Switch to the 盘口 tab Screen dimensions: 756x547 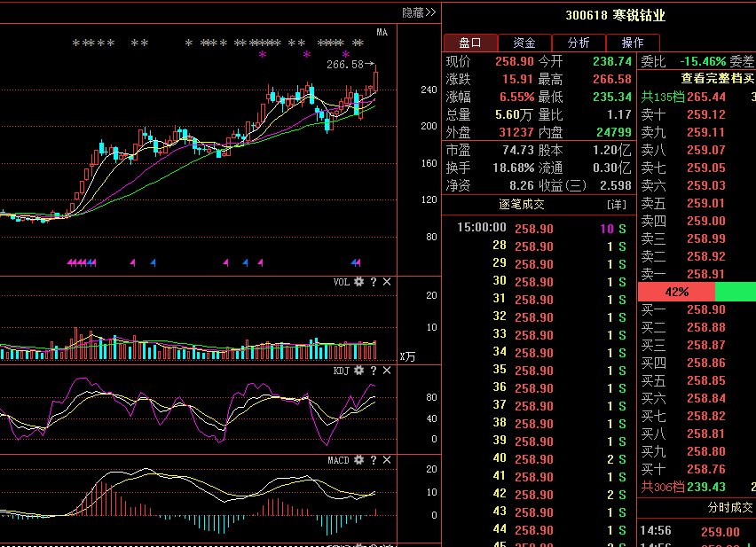coord(469,43)
